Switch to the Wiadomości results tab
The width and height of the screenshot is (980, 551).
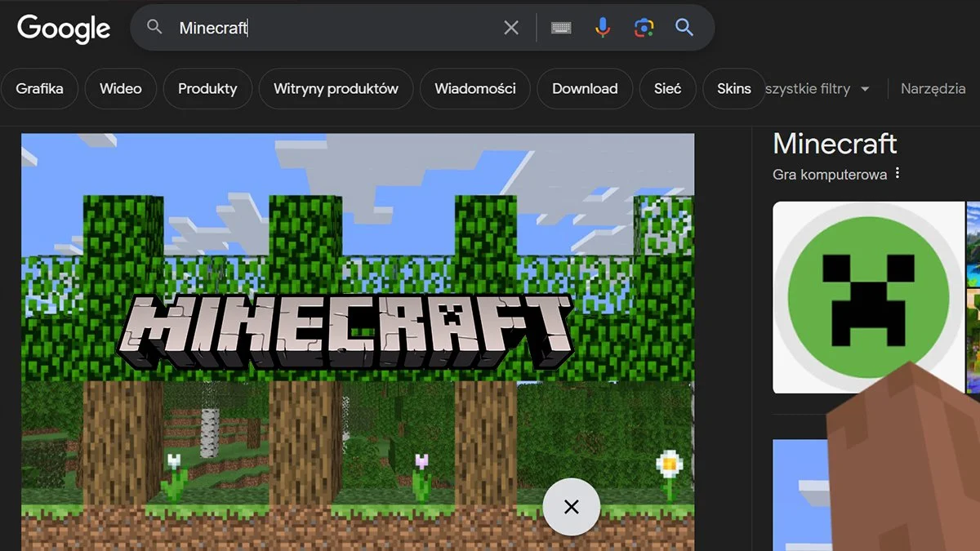coord(474,89)
